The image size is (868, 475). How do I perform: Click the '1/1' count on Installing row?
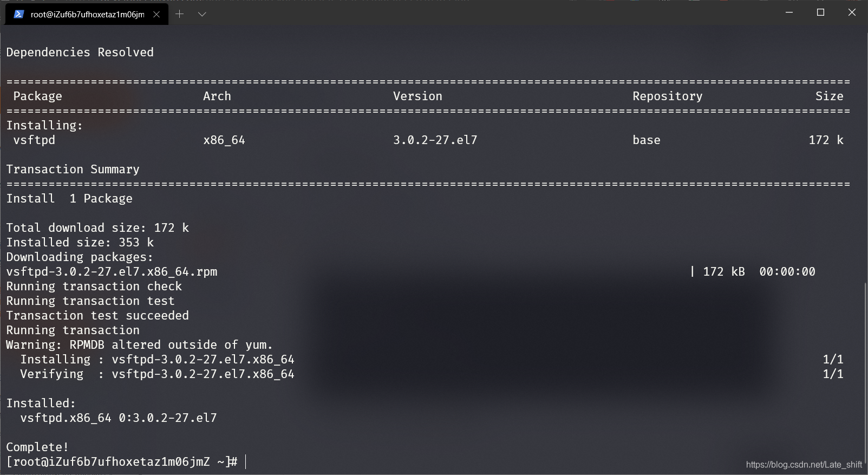click(833, 360)
